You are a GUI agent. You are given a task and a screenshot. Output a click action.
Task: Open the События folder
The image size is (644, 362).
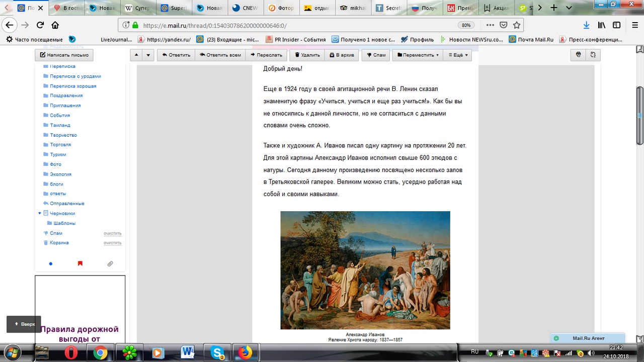pyautogui.click(x=60, y=115)
